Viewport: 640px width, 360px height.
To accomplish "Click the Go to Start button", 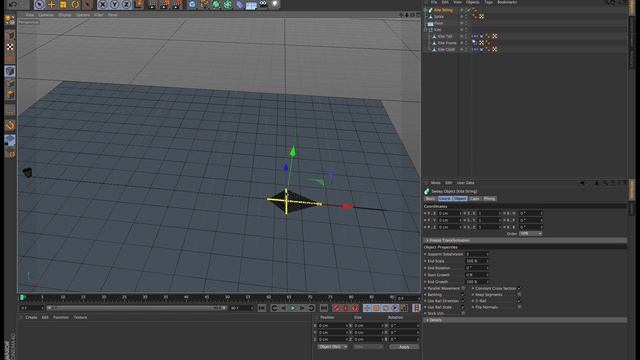I will pos(262,308).
